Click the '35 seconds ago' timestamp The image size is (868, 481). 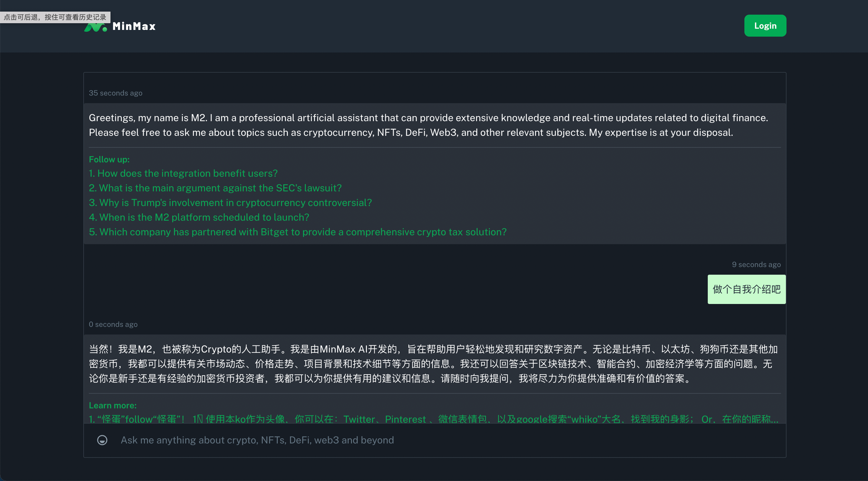[116, 93]
